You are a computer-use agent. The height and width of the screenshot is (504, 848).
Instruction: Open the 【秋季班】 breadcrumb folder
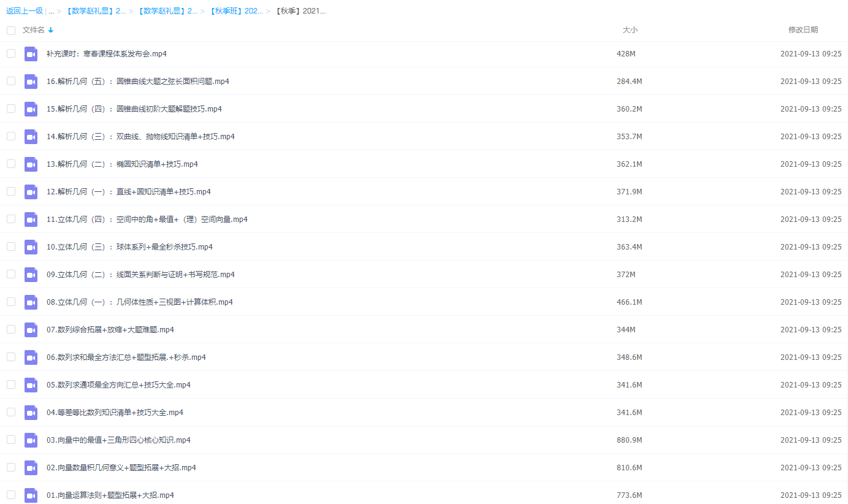pos(236,11)
